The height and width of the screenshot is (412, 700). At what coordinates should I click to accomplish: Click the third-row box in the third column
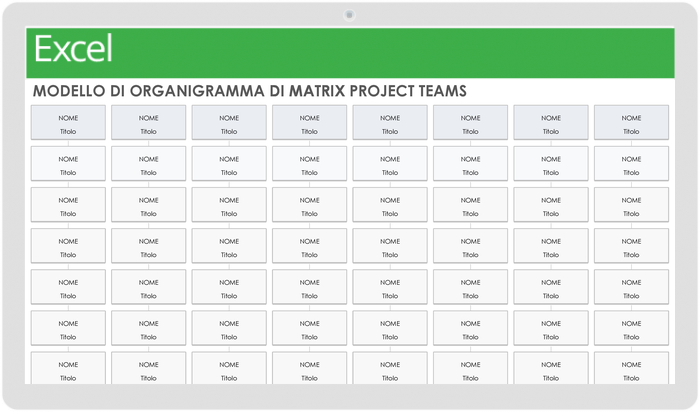[x=229, y=205]
